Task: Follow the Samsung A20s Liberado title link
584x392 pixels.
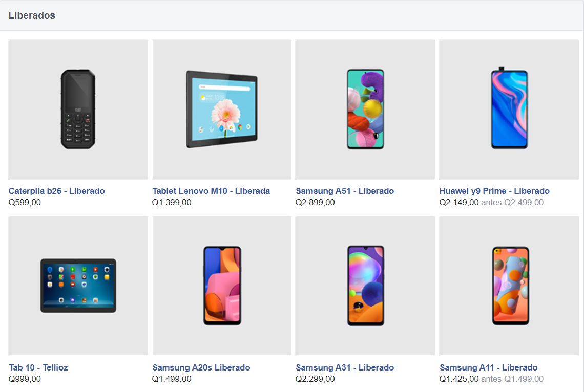Action: pyautogui.click(x=201, y=367)
